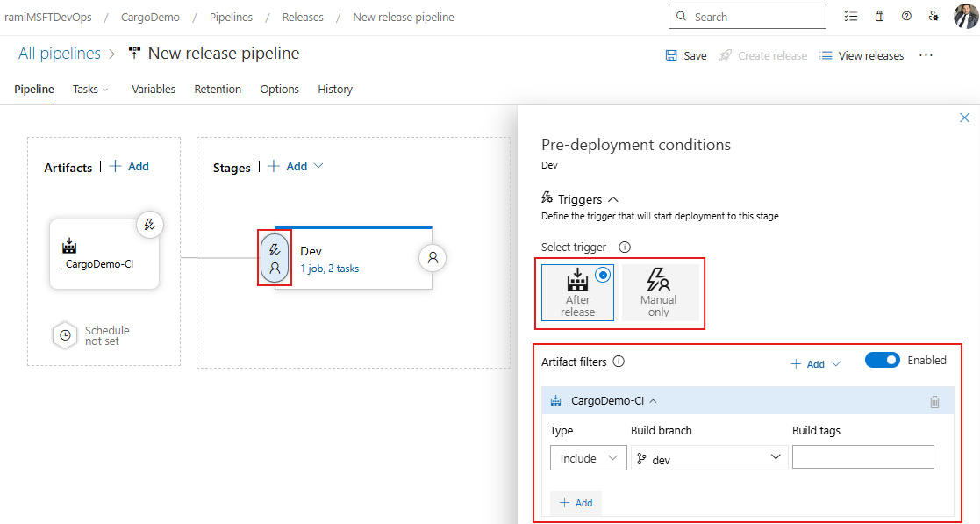This screenshot has height=524, width=980.
Task: Click the user avatar in the top bar
Action: [x=963, y=16]
